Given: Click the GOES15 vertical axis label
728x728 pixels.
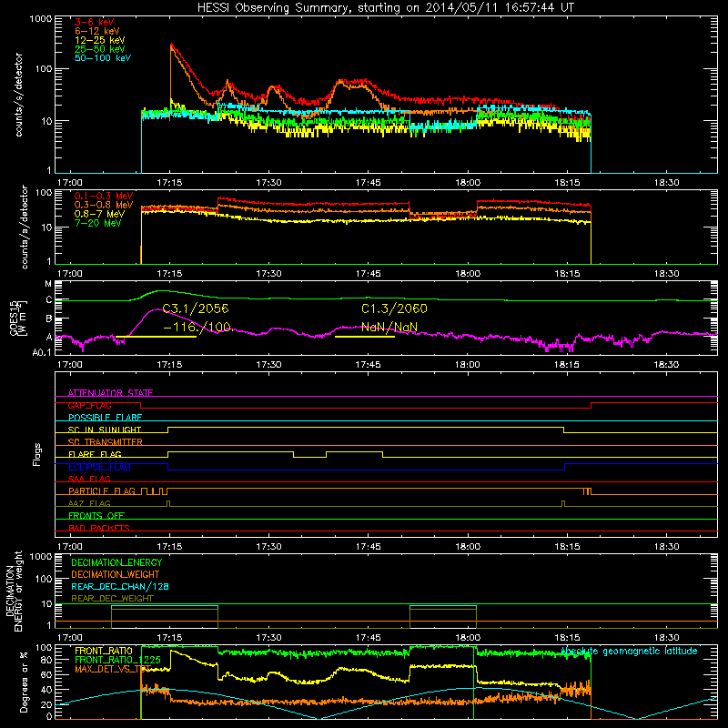Looking at the screenshot, I should (18, 318).
